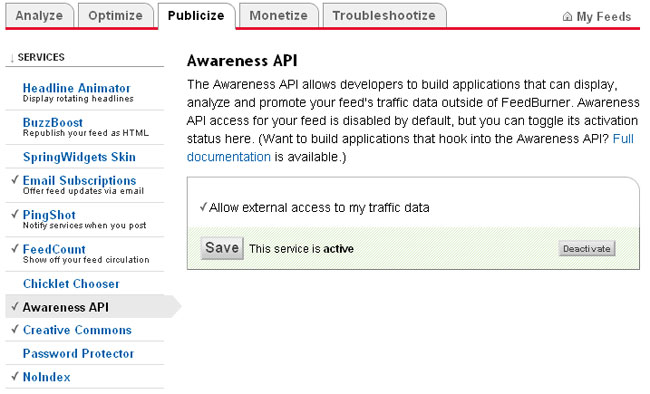Click the checkmark next to Email Subscriptions

coord(15,180)
